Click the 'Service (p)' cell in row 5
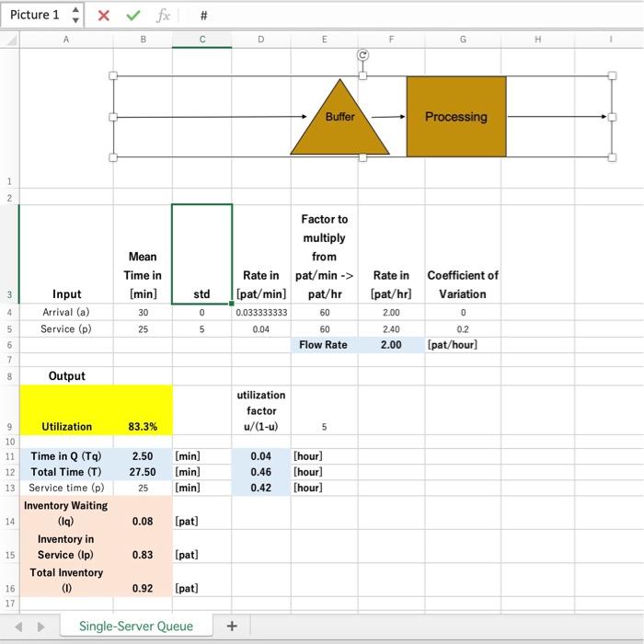This screenshot has width=644, height=644. (66, 329)
